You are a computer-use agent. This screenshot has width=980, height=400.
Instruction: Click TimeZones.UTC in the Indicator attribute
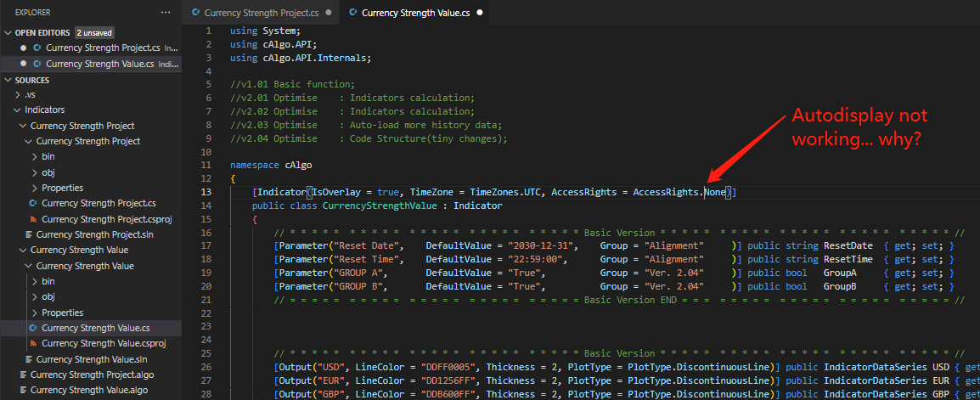(x=505, y=192)
